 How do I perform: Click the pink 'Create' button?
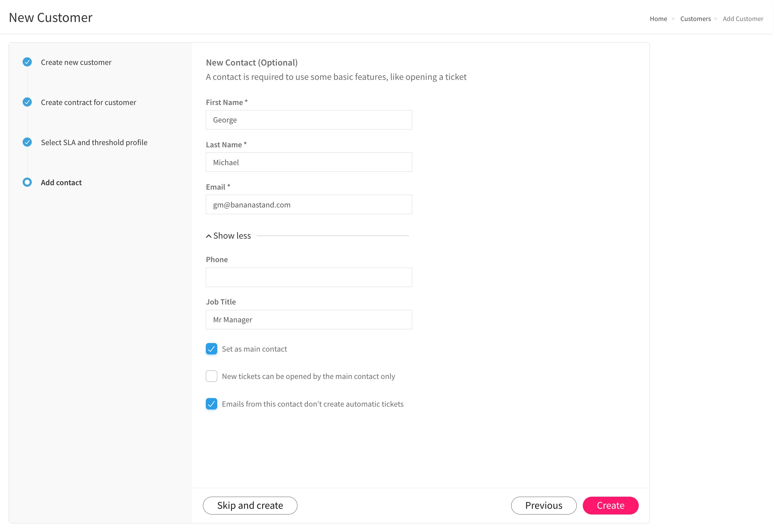click(611, 506)
